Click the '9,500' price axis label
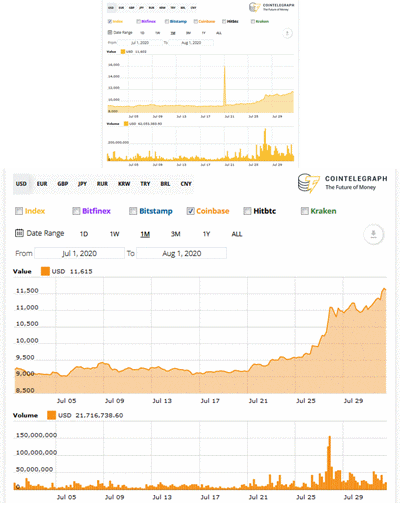 pos(25,357)
